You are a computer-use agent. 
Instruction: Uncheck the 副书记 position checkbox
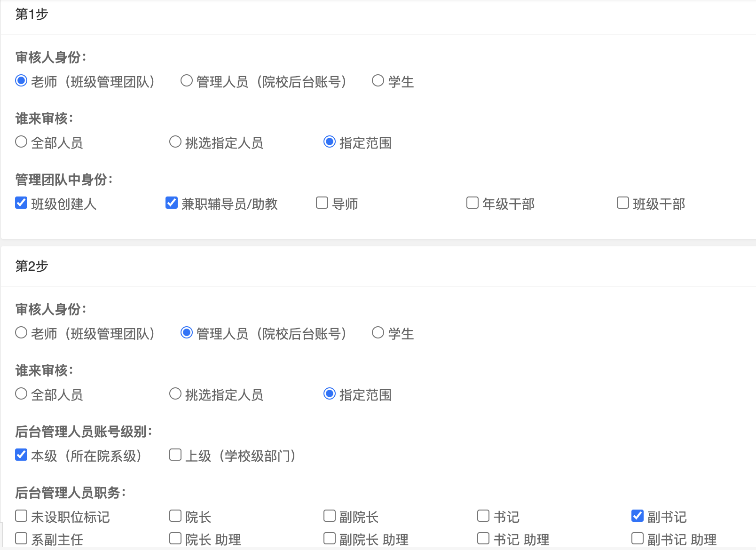pyautogui.click(x=638, y=516)
